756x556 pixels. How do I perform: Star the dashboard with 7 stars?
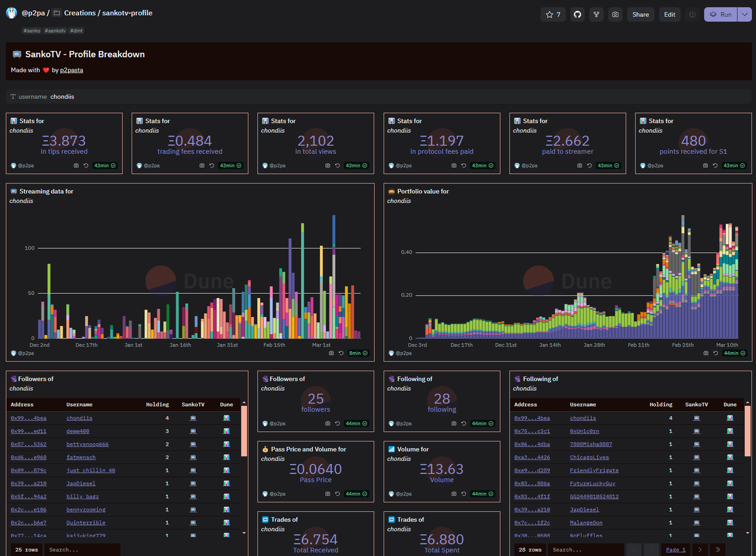click(x=553, y=14)
